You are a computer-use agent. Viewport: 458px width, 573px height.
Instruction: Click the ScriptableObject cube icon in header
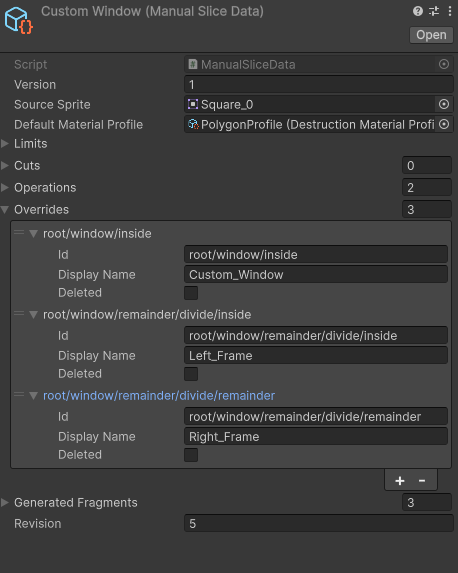point(19,20)
